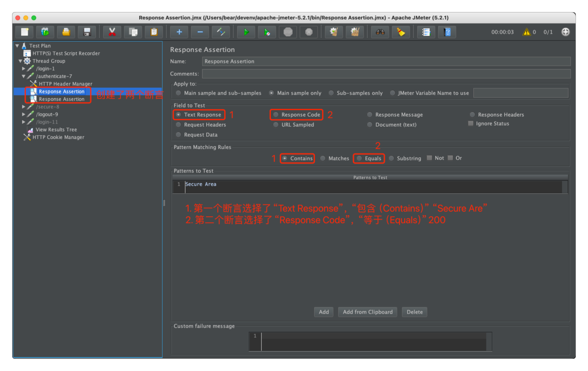The image size is (588, 371).
Task: Click the Delete pattern button
Action: click(x=414, y=312)
